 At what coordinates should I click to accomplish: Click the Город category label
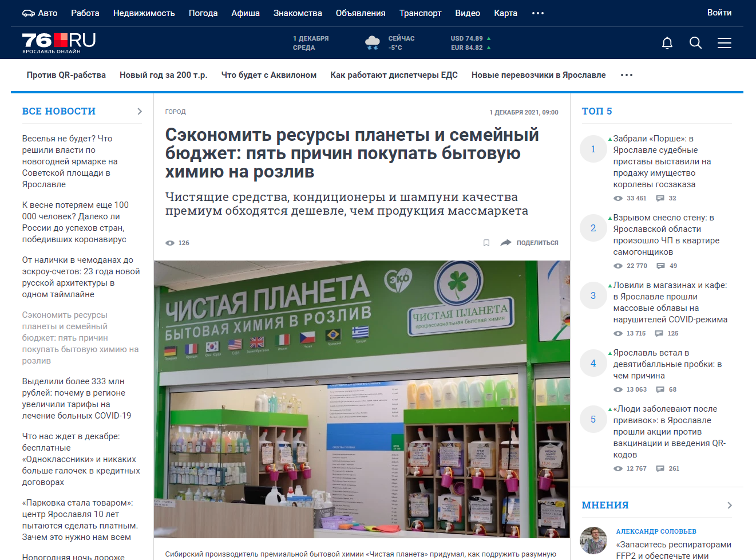pos(176,112)
